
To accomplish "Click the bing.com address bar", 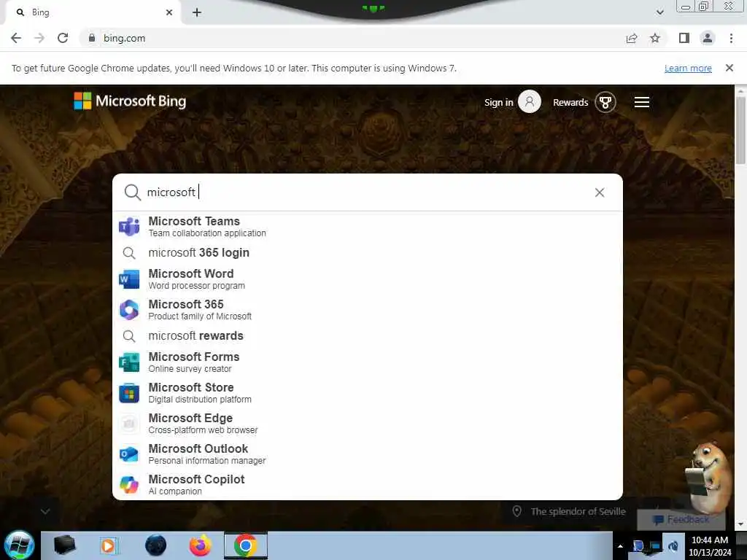I will (x=352, y=38).
